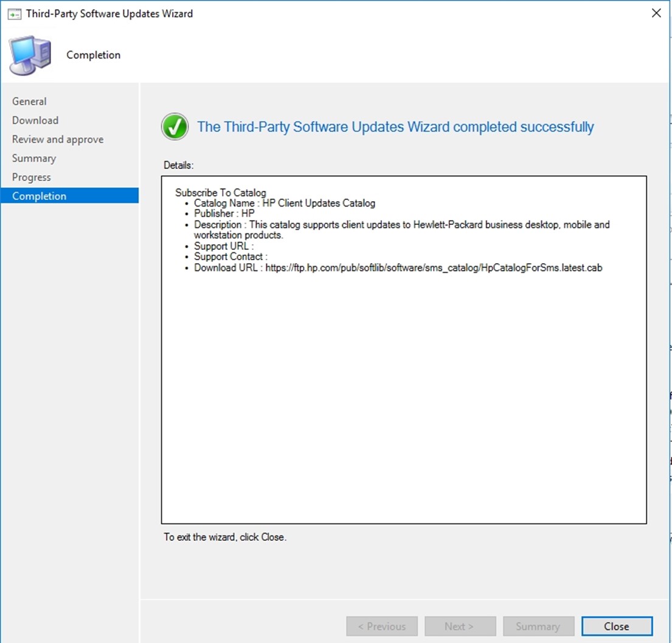Click the 'completed successfully' heading text

point(395,127)
